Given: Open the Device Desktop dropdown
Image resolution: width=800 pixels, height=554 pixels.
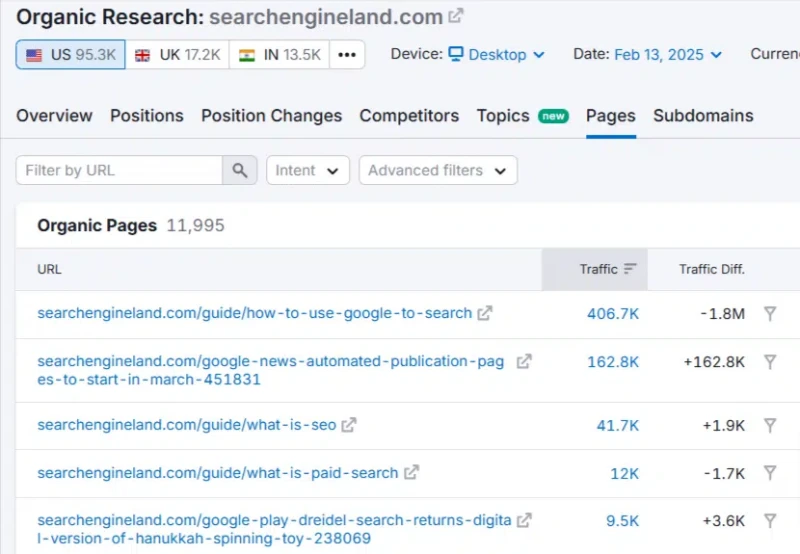Looking at the screenshot, I should coord(496,55).
